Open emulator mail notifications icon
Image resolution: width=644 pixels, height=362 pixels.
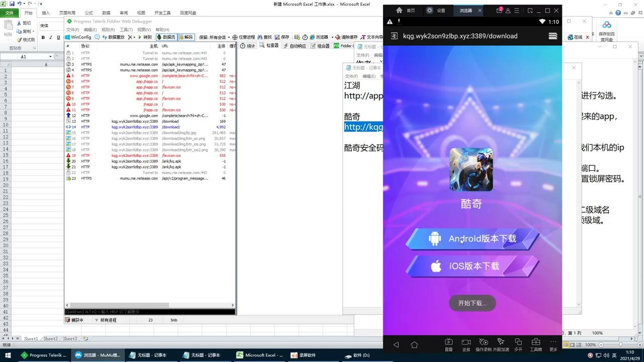coord(499,10)
